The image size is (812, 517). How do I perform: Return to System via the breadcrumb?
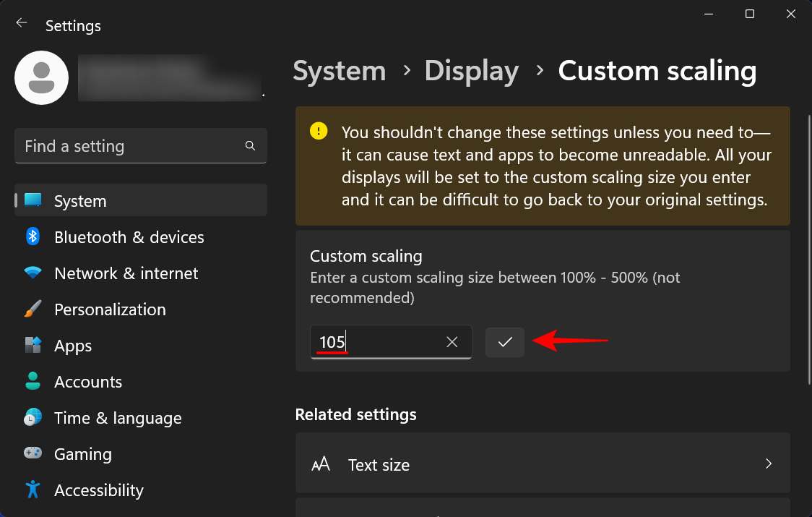(x=339, y=70)
